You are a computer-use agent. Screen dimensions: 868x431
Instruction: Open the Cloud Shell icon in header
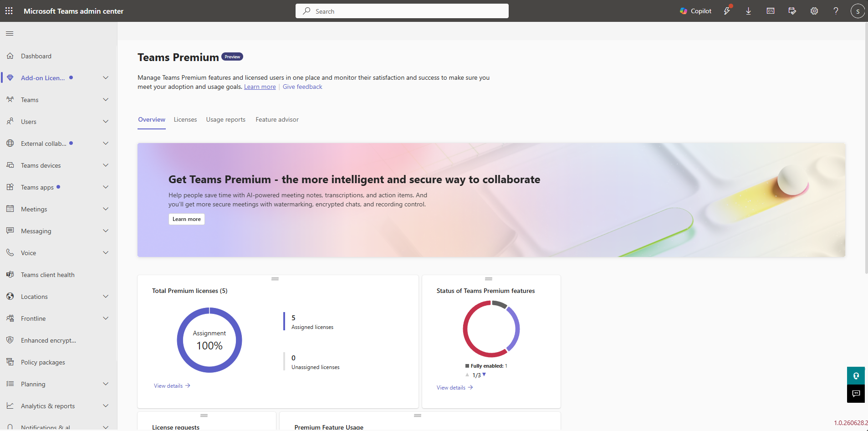(771, 11)
